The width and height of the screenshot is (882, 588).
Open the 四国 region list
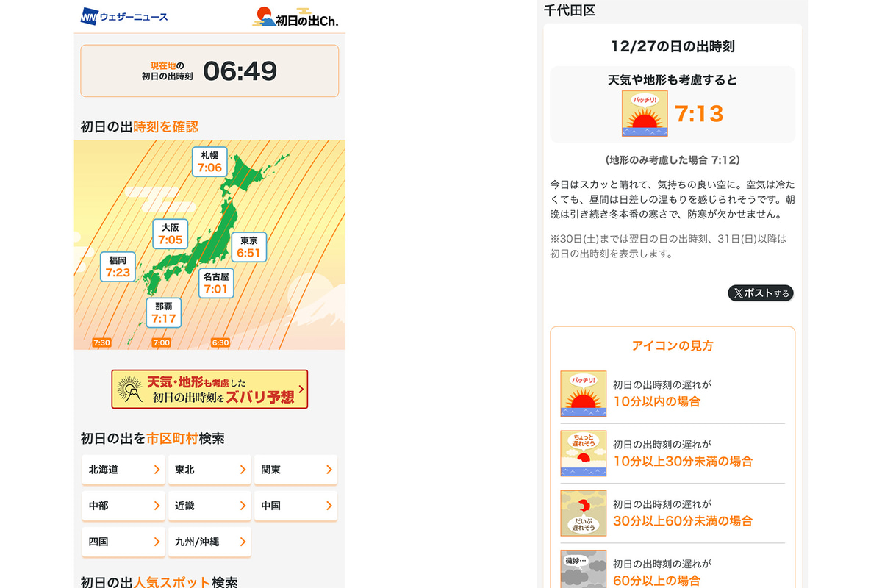(123, 542)
